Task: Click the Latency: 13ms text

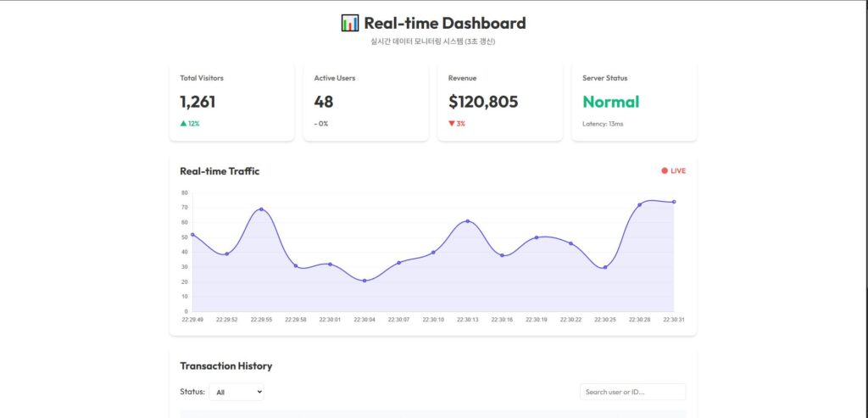Action: tap(603, 124)
